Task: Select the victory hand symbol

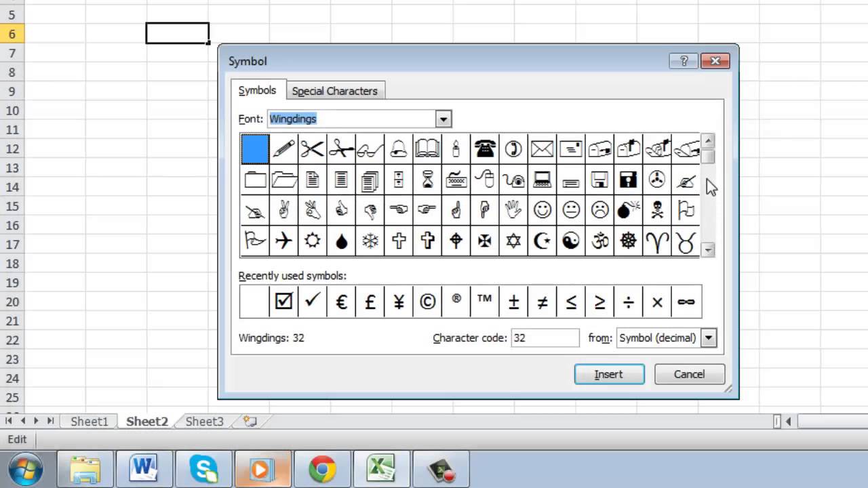Action: click(x=283, y=210)
